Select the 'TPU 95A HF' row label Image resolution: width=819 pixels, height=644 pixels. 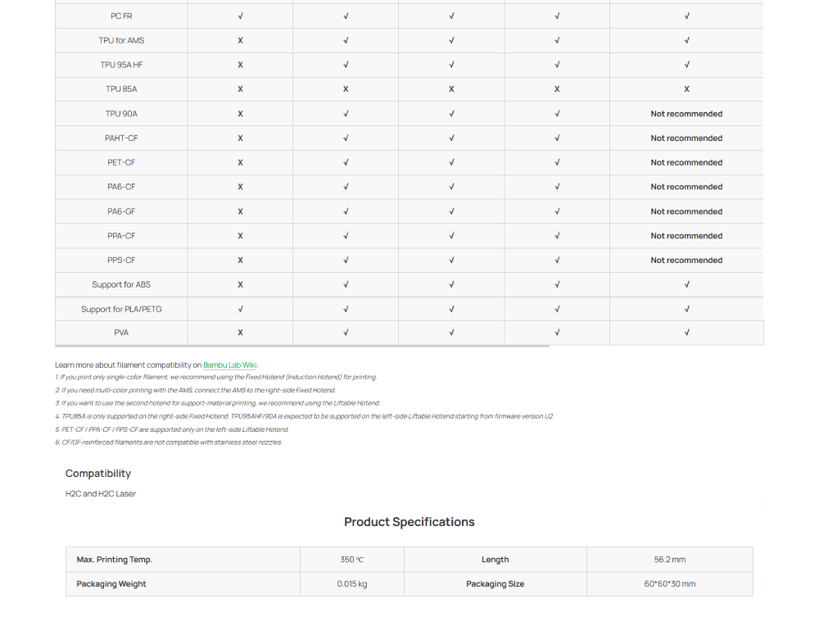click(x=121, y=65)
